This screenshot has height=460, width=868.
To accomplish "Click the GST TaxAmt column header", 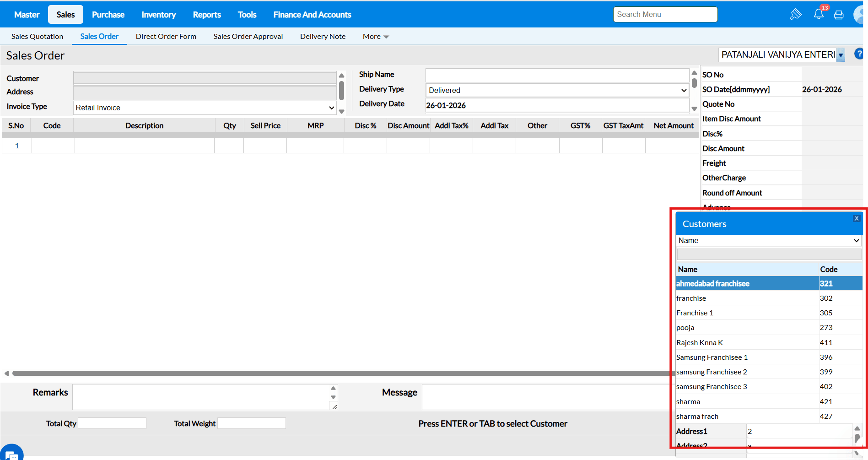I will tap(623, 125).
